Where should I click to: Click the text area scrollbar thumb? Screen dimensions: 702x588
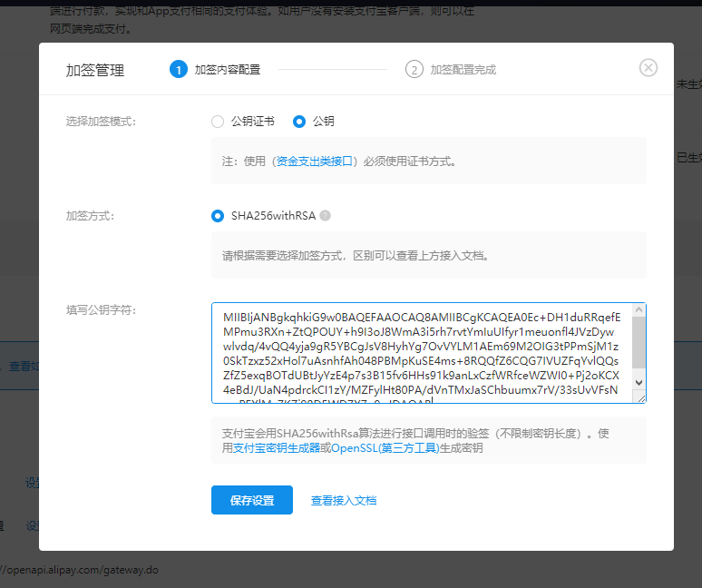tap(639, 342)
